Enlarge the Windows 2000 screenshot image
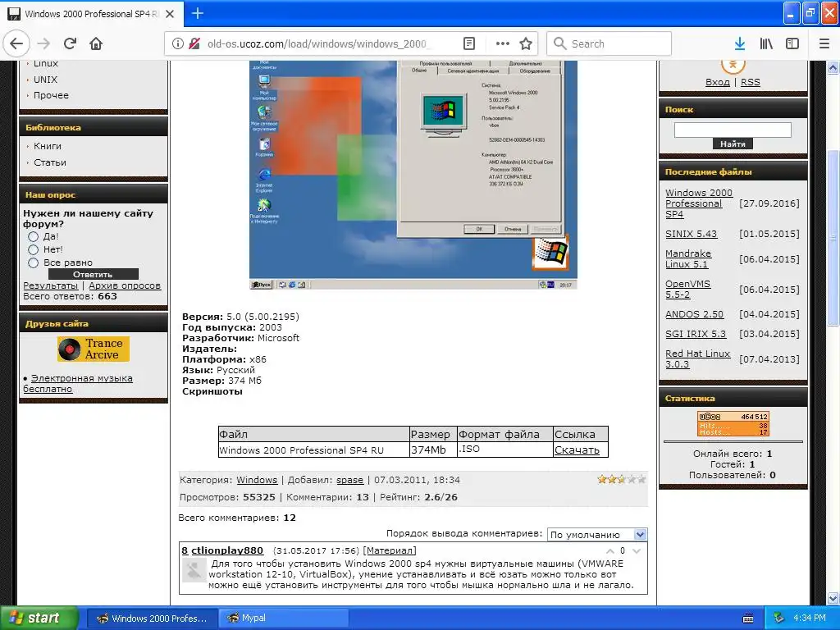This screenshot has height=630, width=840. coord(413,175)
